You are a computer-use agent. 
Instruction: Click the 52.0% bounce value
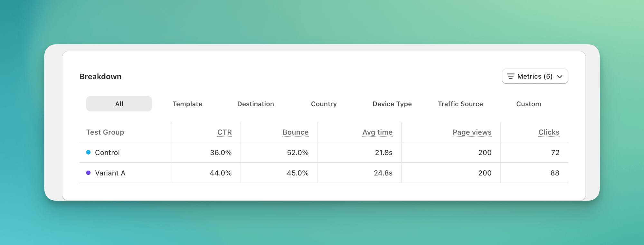point(298,153)
